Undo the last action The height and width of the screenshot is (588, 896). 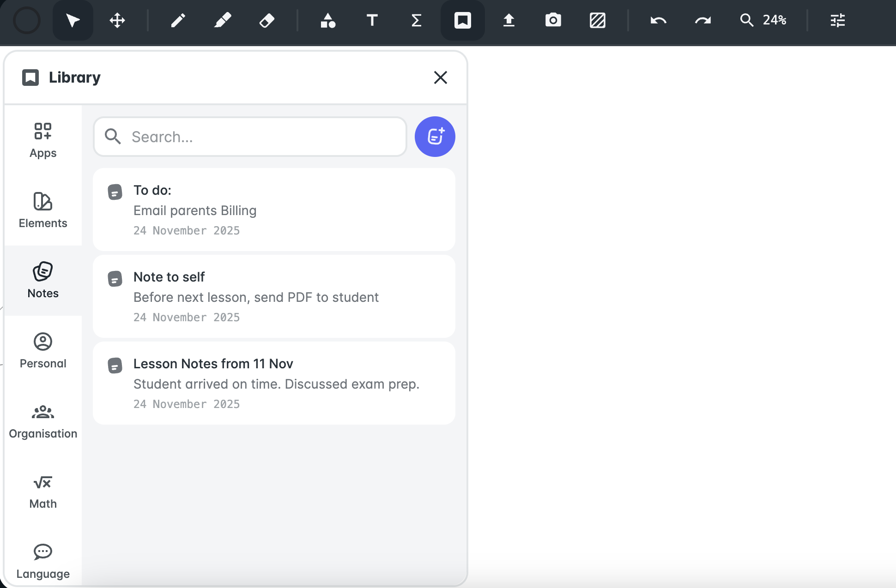658,20
